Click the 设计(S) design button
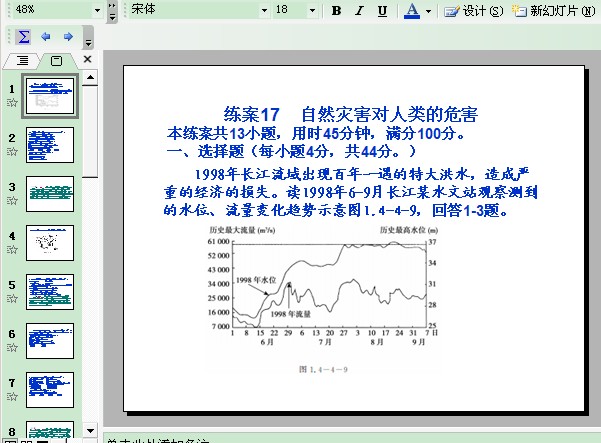The image size is (601, 443). 474,11
